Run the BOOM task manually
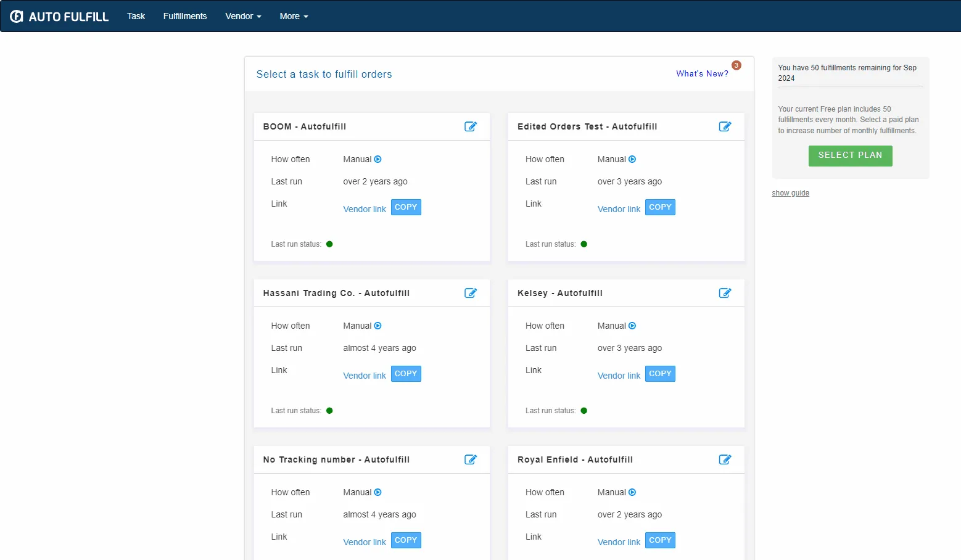961x560 pixels. [x=378, y=159]
